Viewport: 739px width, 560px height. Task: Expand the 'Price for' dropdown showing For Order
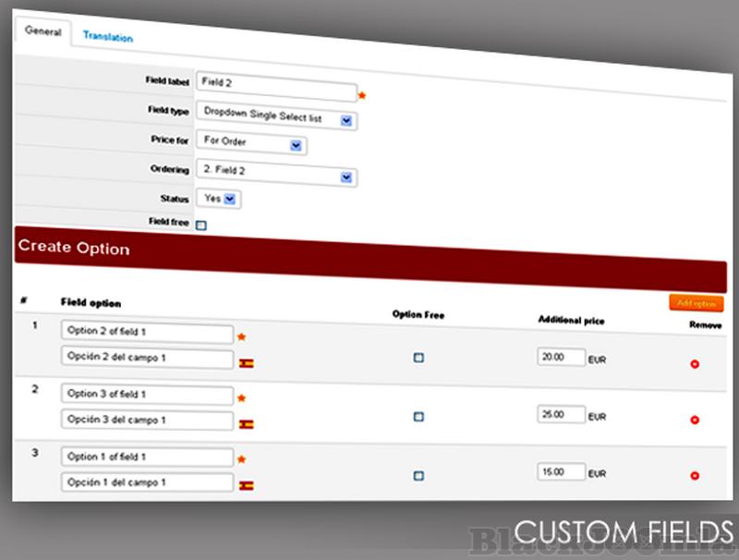pos(251,144)
